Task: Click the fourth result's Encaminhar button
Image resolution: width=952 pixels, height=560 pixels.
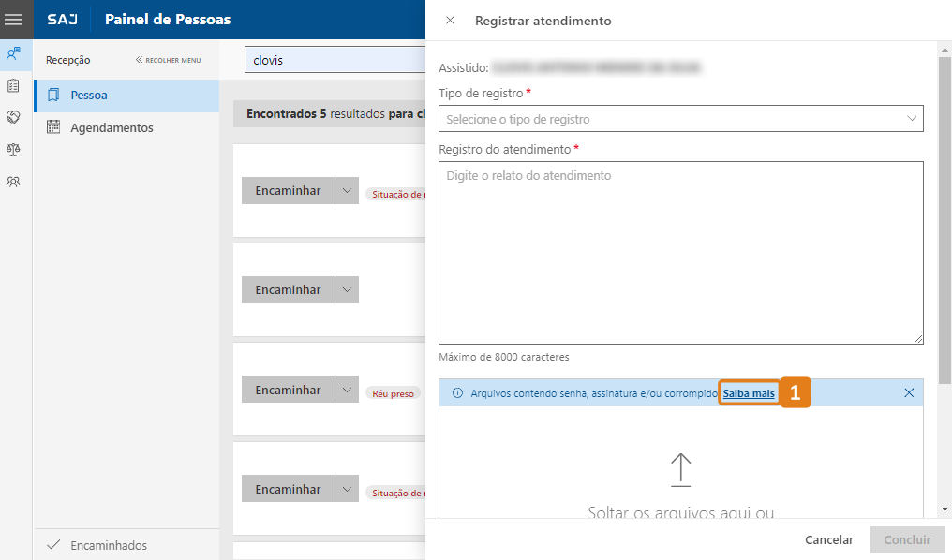Action: 288,489
